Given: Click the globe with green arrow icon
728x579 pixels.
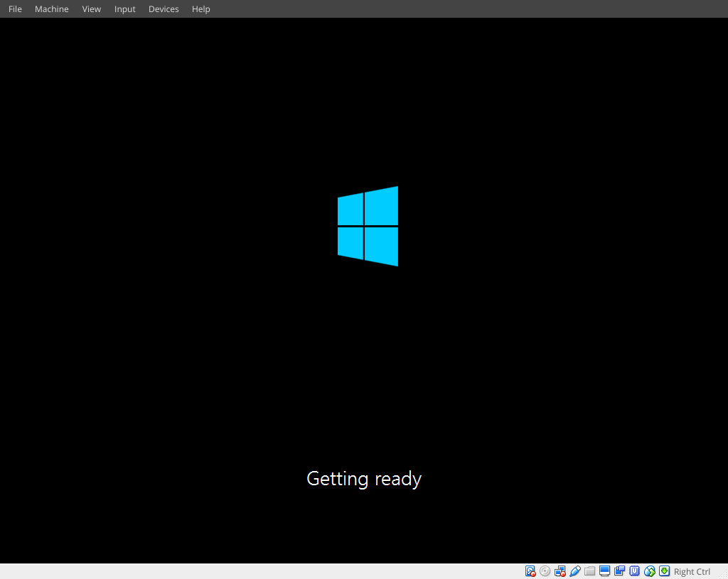Looking at the screenshot, I should coord(649,571).
